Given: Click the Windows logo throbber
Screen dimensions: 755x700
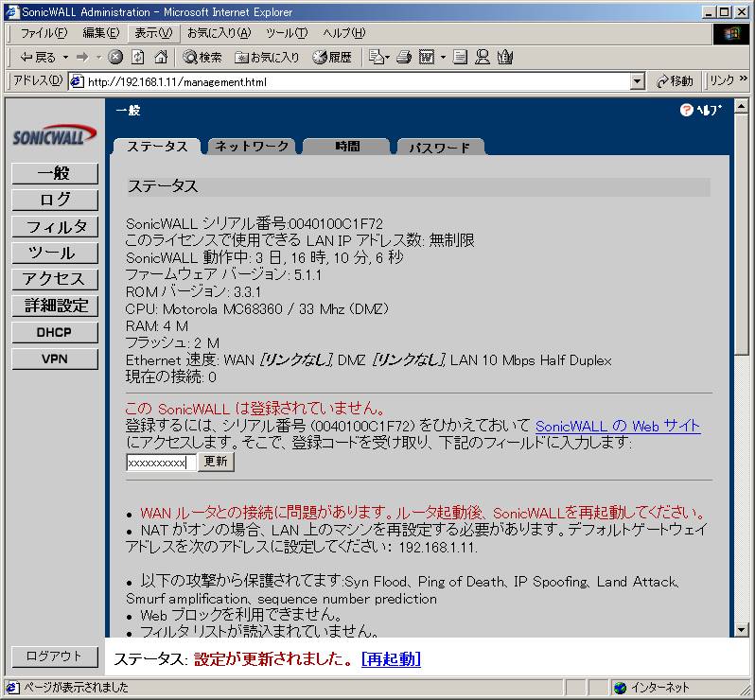Looking at the screenshot, I should click(x=731, y=34).
